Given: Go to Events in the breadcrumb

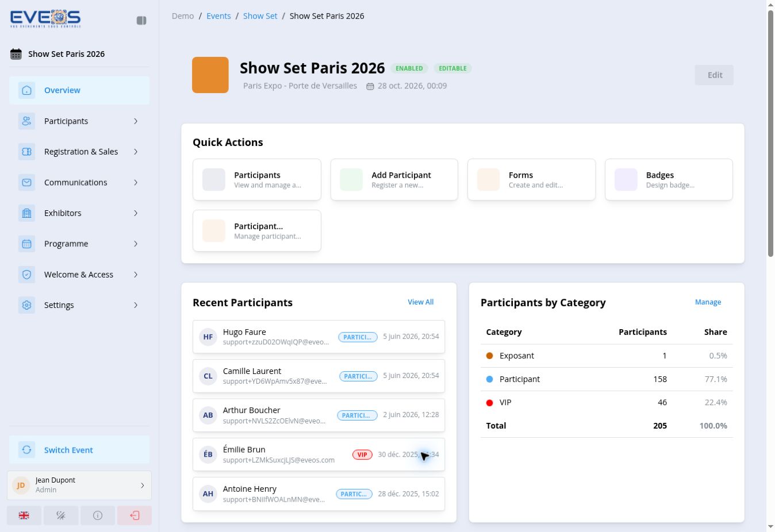Looking at the screenshot, I should [x=218, y=16].
